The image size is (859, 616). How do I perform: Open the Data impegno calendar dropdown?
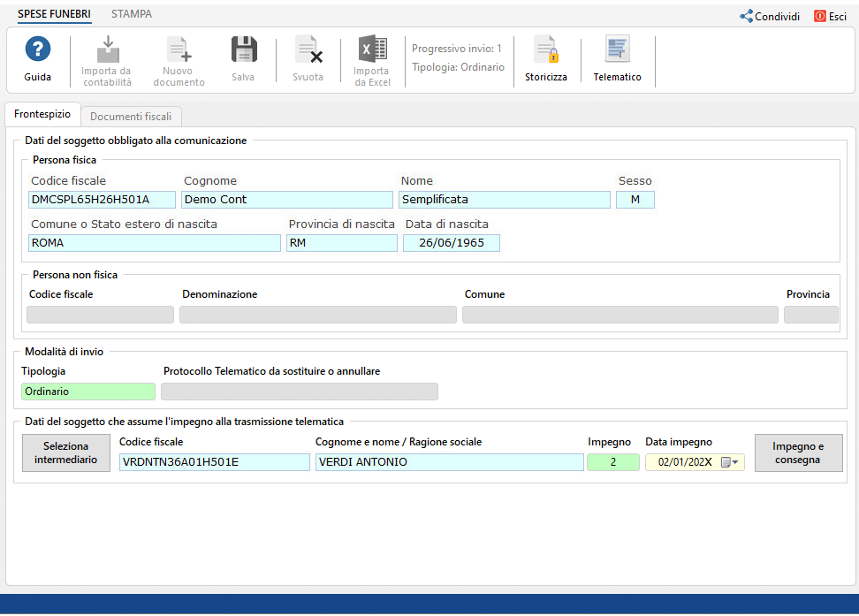730,462
